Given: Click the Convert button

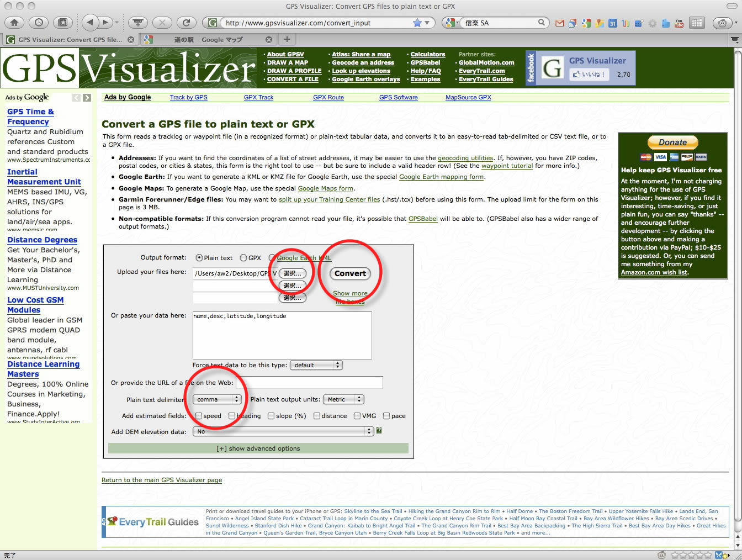Looking at the screenshot, I should tap(350, 273).
